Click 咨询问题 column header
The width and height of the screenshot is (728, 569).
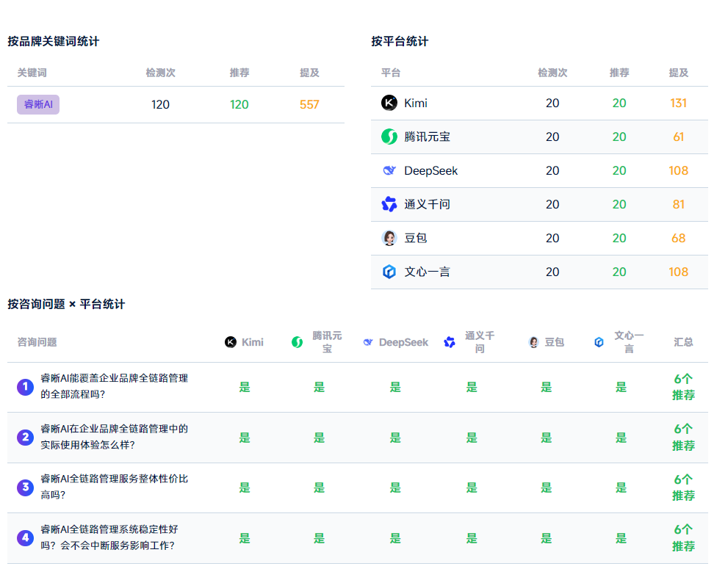point(37,342)
